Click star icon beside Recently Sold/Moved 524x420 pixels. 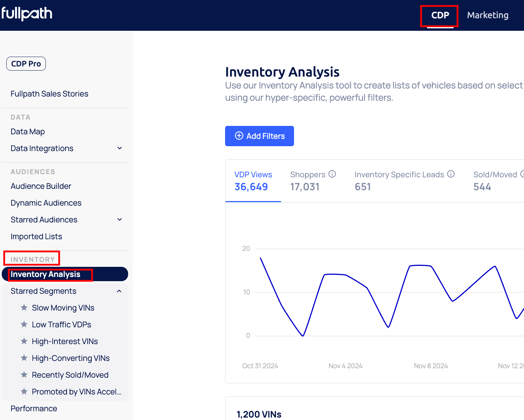(24, 375)
